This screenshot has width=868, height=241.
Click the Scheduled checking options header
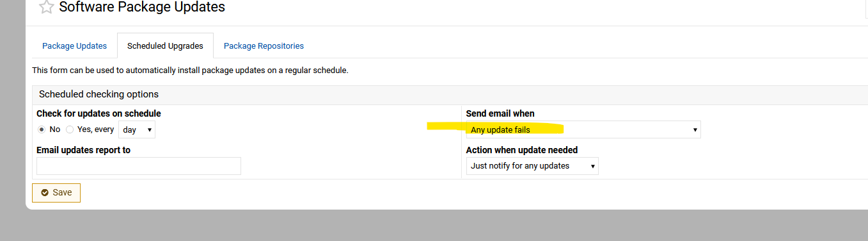pyautogui.click(x=99, y=94)
